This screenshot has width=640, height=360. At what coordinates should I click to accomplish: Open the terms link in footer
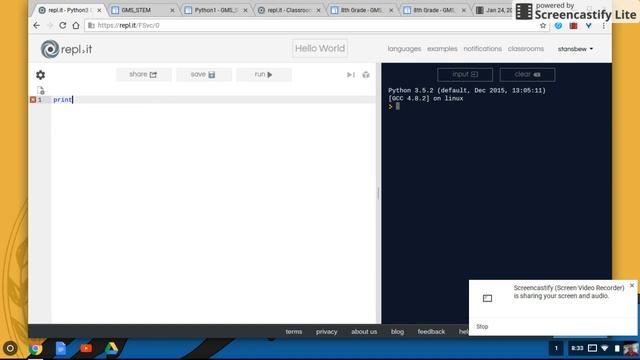(294, 331)
